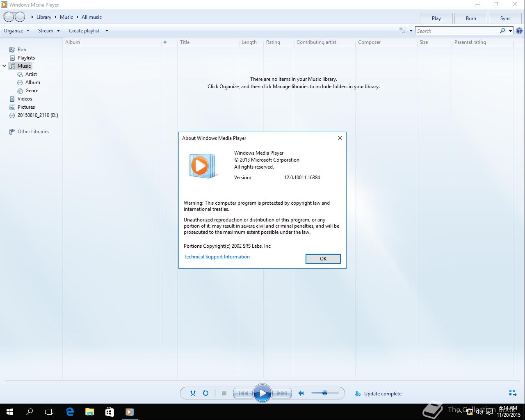
Task: Click the Stop playback button
Action: pos(224,393)
